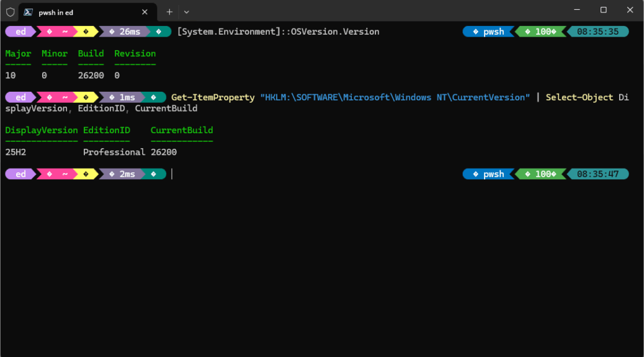Click the admin shield icon in title bar
The height and width of the screenshot is (357, 644).
click(10, 12)
